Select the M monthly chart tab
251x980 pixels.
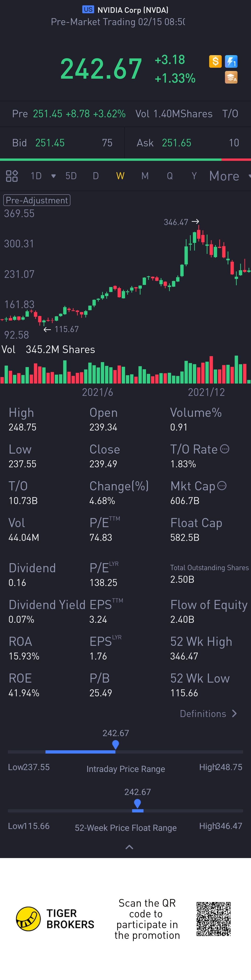(145, 176)
